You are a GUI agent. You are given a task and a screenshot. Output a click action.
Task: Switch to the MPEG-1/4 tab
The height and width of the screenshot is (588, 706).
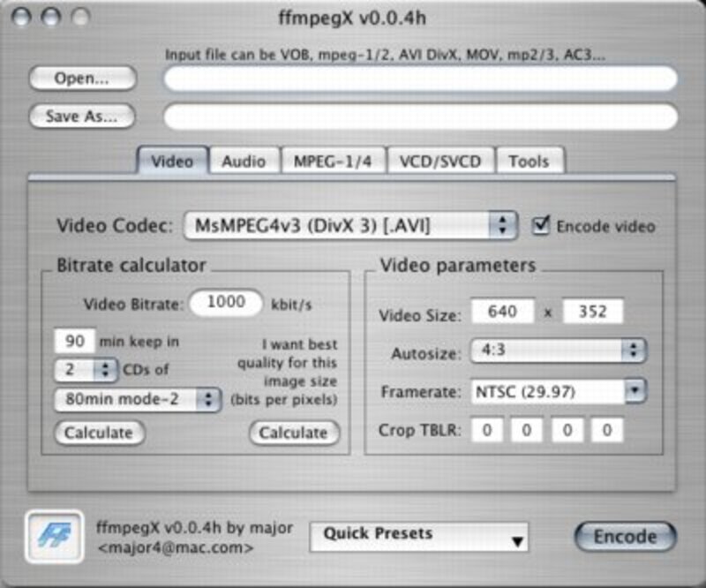[x=333, y=161]
